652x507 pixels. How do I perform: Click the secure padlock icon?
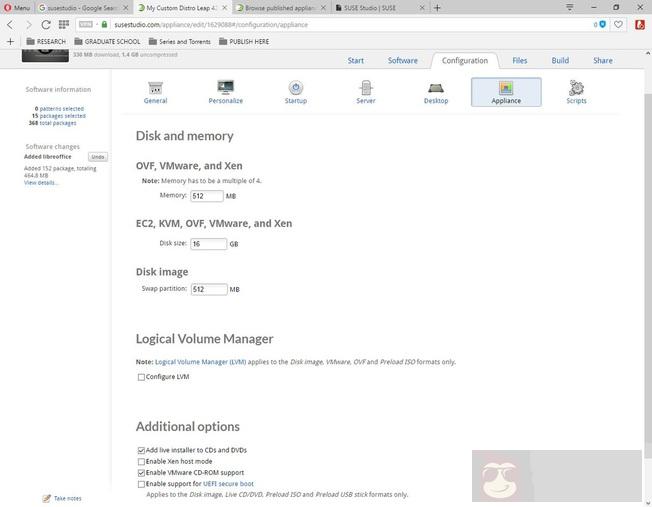[x=104, y=25]
